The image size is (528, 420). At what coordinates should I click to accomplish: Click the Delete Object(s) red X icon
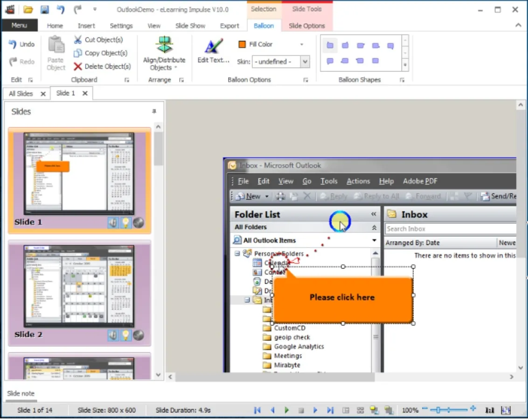tap(78, 66)
